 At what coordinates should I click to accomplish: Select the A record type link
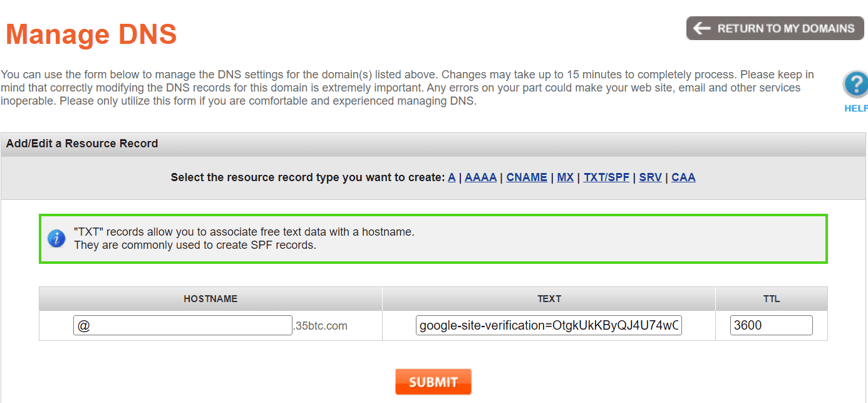[452, 177]
